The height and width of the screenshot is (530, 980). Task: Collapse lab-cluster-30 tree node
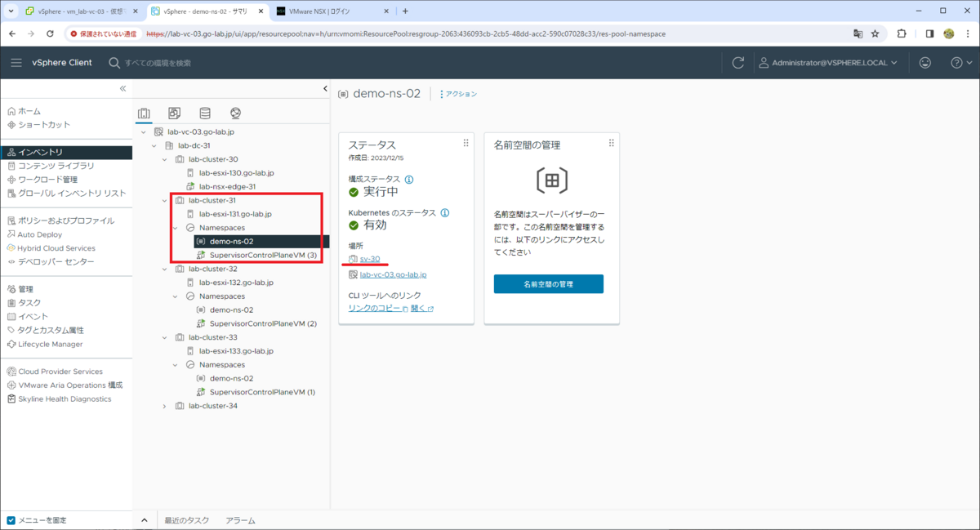[x=165, y=159]
